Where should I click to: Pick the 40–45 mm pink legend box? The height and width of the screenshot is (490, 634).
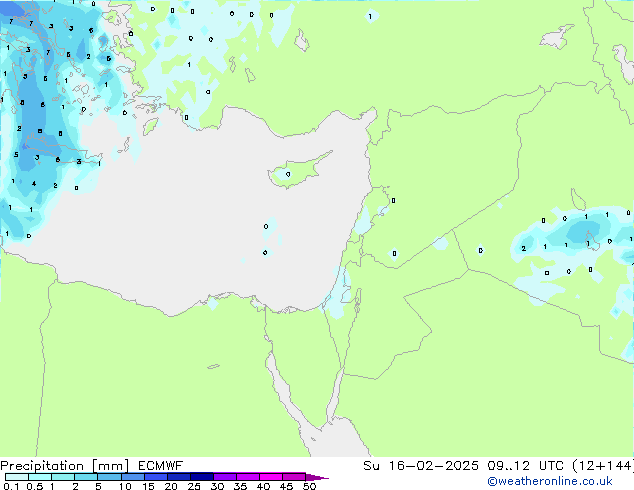point(271,477)
